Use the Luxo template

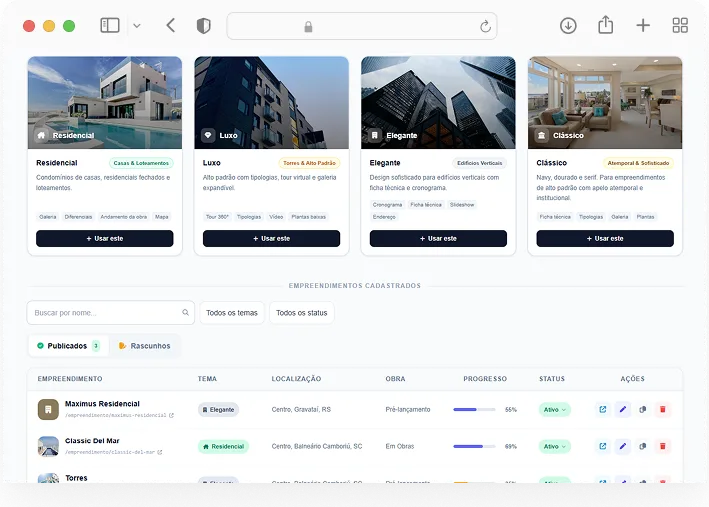[271, 238]
